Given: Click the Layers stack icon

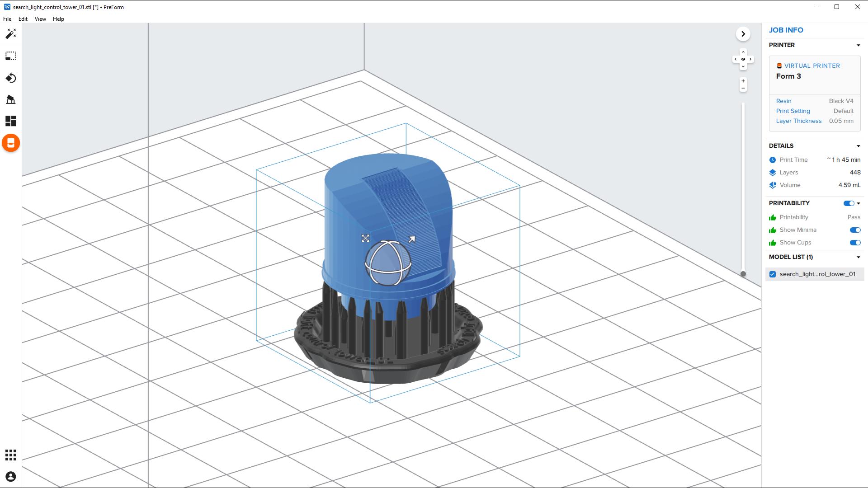Looking at the screenshot, I should click(x=773, y=173).
